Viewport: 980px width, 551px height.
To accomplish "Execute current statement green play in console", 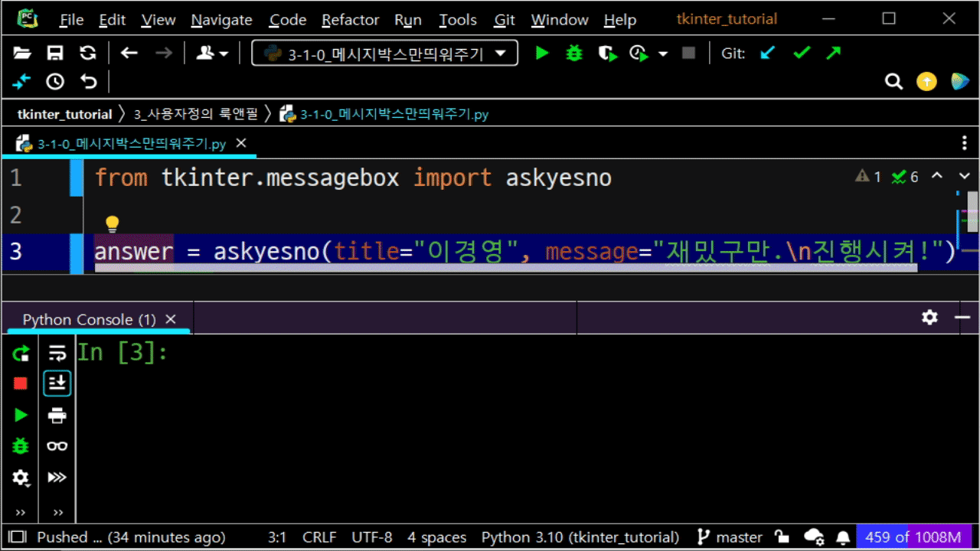I will coord(21,415).
